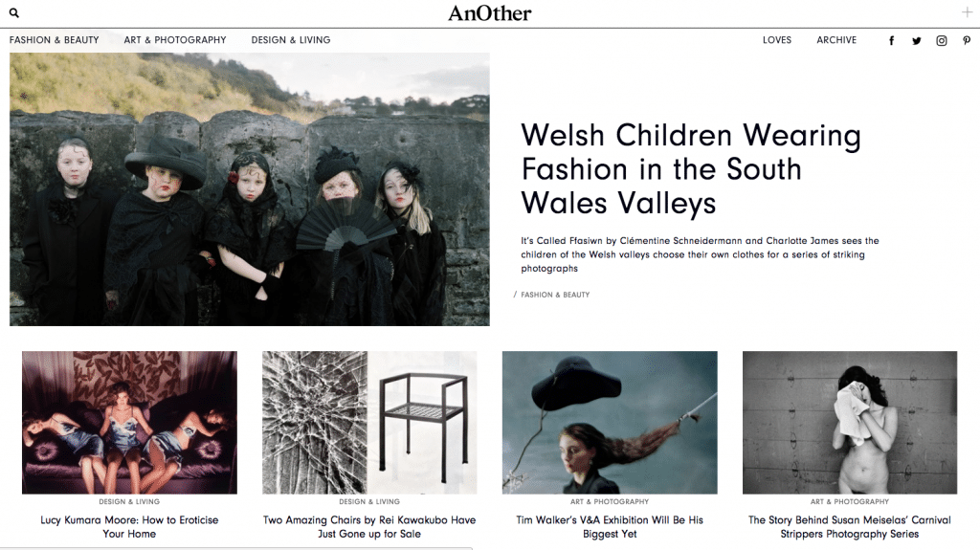Open the Pinterest icon
This screenshot has height=550, width=980.
pyautogui.click(x=967, y=40)
